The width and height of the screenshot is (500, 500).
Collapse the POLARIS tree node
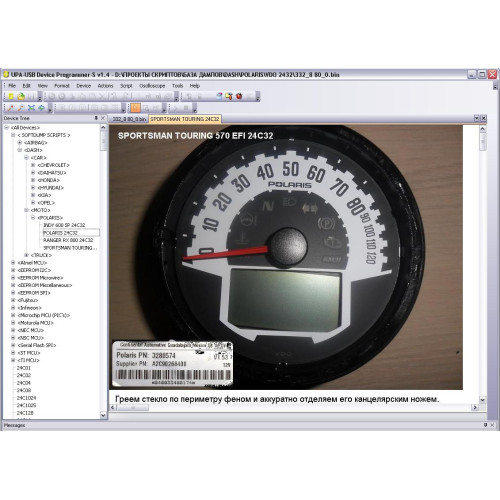click(33, 218)
